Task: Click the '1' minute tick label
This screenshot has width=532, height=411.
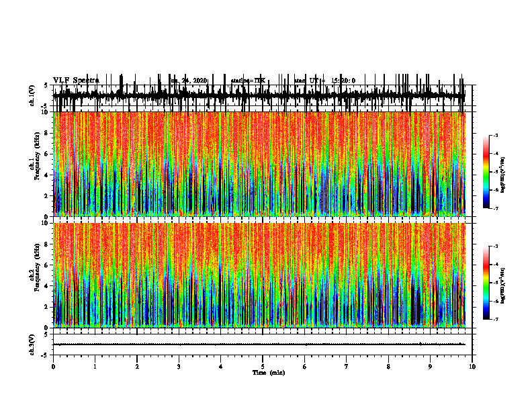Action: (95, 367)
